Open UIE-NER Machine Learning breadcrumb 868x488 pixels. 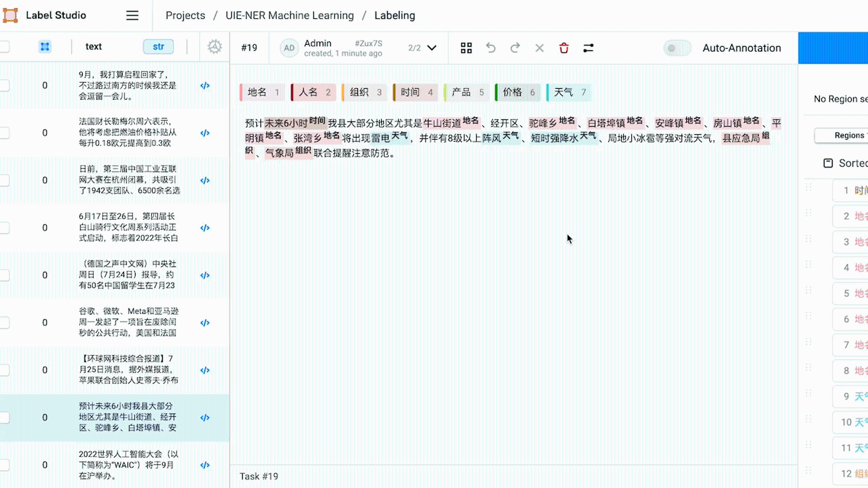[x=289, y=16]
